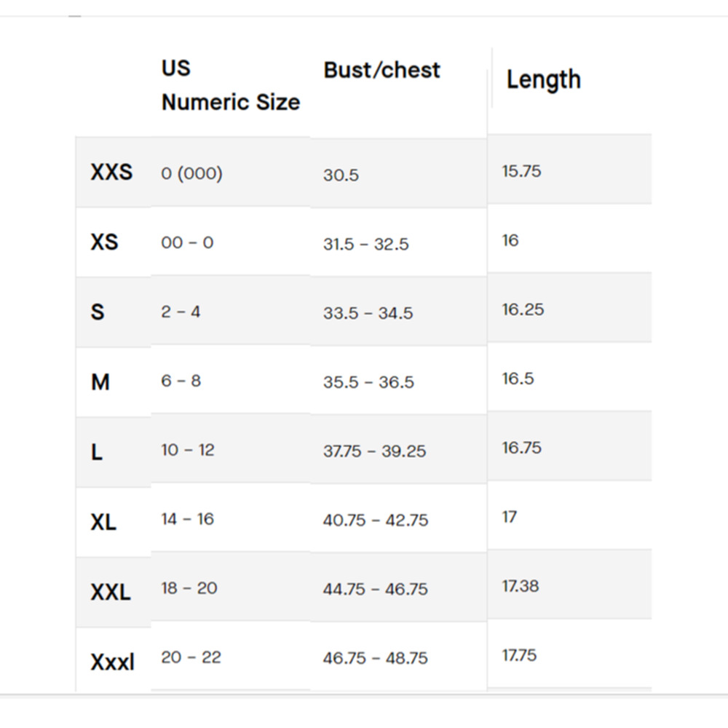Select the Xxxl size label
728x728 pixels.
[112, 662]
